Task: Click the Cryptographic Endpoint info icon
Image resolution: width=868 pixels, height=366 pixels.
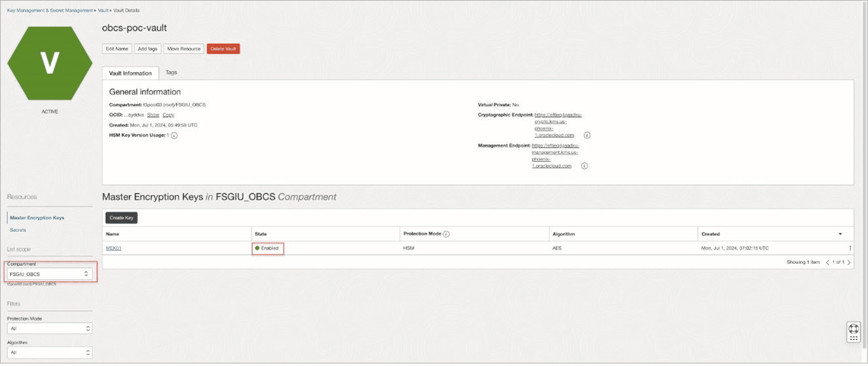Action: 587,135
